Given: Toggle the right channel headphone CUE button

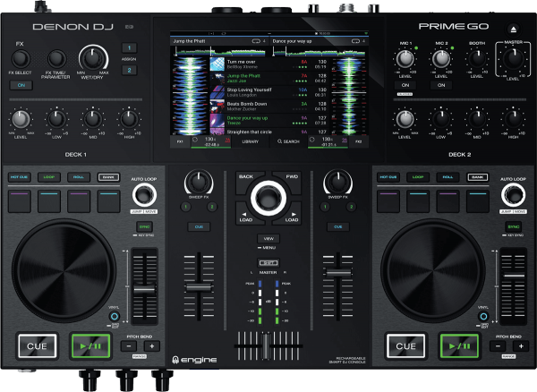Looking at the screenshot, I should (337, 226).
